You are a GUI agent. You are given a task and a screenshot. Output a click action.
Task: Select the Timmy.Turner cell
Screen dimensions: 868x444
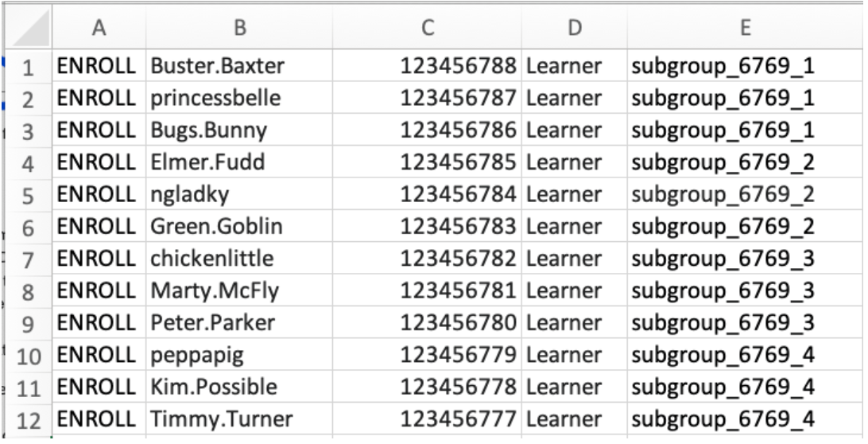click(239, 419)
